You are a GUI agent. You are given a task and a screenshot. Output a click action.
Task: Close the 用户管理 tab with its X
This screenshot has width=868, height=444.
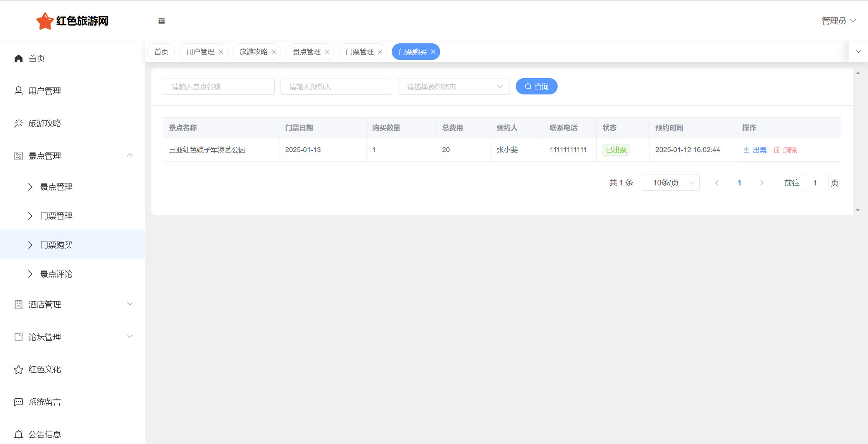click(221, 52)
